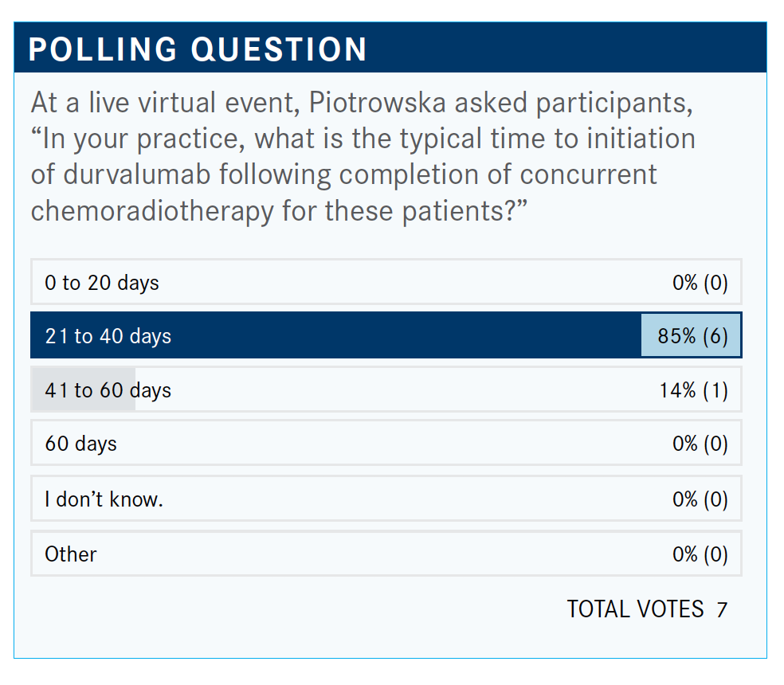Click the gray bar fill behind "41 to 60"
Screen dimensions: 784x685
(83, 390)
